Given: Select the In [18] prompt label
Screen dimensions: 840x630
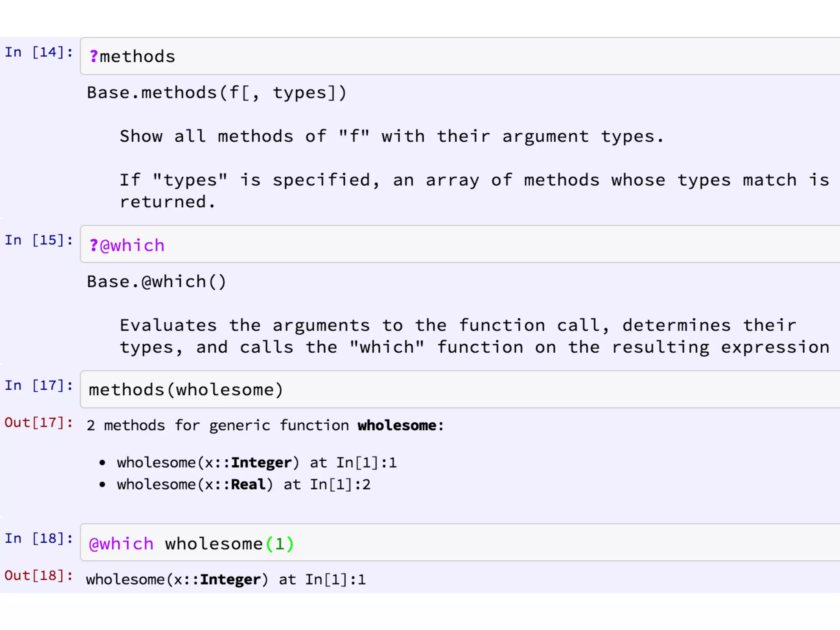Looking at the screenshot, I should click(x=39, y=538).
